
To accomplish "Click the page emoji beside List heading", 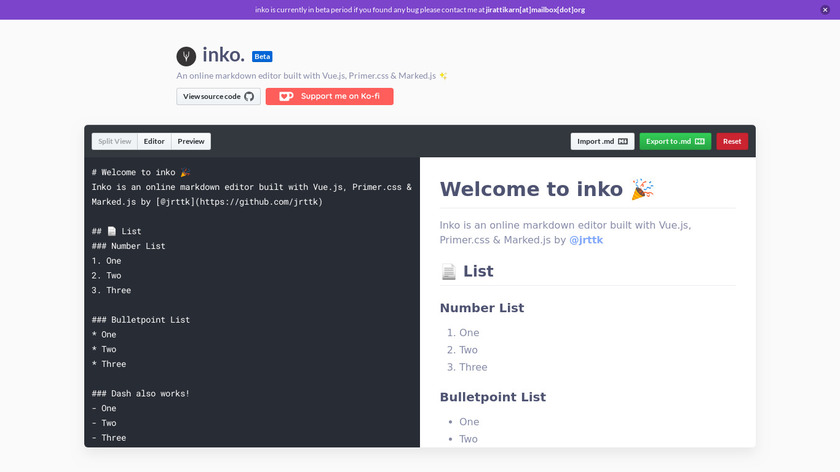I will coord(448,272).
